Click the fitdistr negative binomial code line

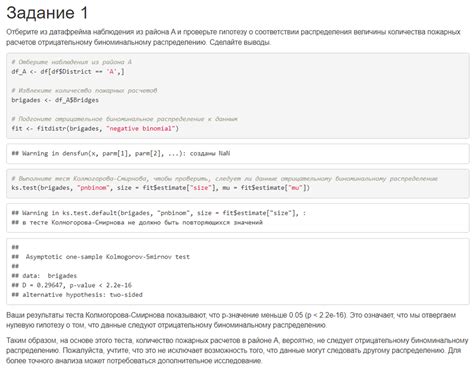click(95, 128)
